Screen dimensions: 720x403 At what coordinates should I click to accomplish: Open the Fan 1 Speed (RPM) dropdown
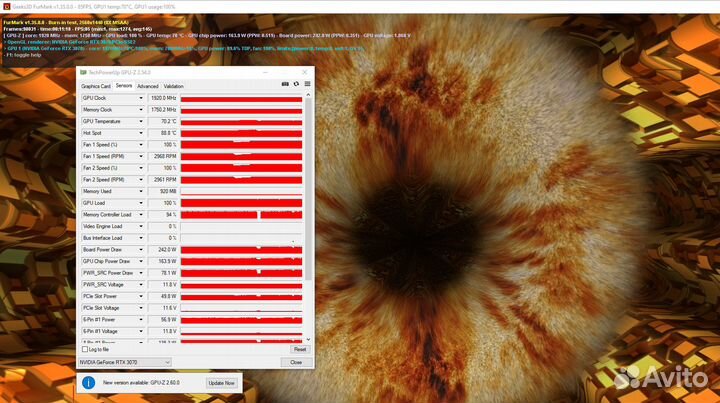tap(141, 157)
